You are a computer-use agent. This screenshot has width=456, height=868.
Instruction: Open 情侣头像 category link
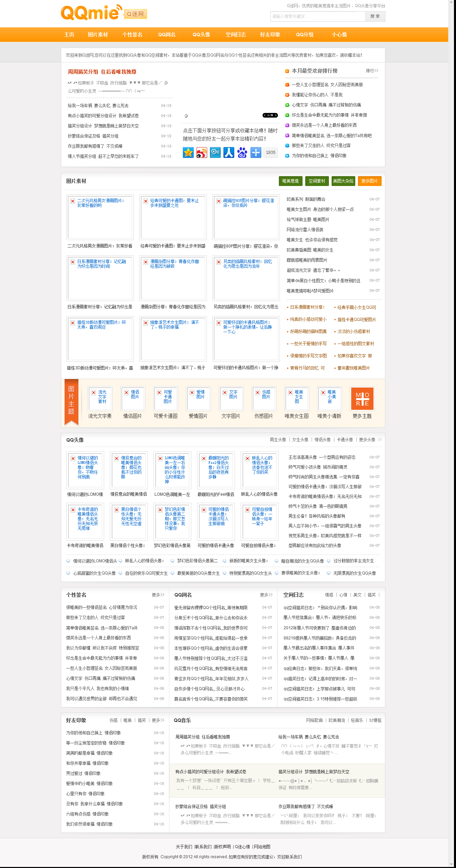click(x=322, y=440)
